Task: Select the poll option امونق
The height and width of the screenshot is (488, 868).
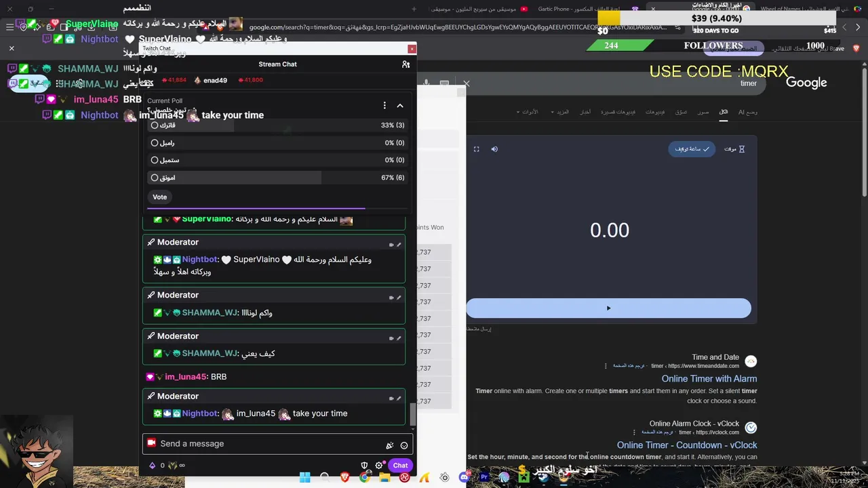Action: click(278, 178)
